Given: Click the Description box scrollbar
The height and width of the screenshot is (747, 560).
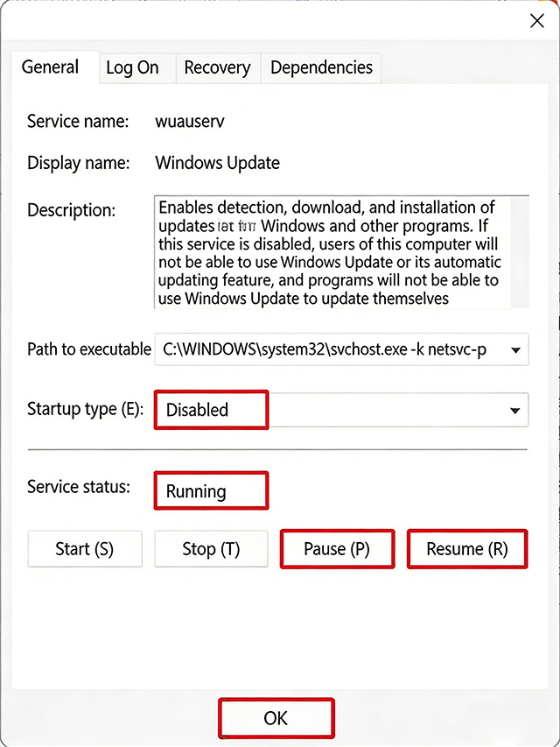Looking at the screenshot, I should point(521,252).
